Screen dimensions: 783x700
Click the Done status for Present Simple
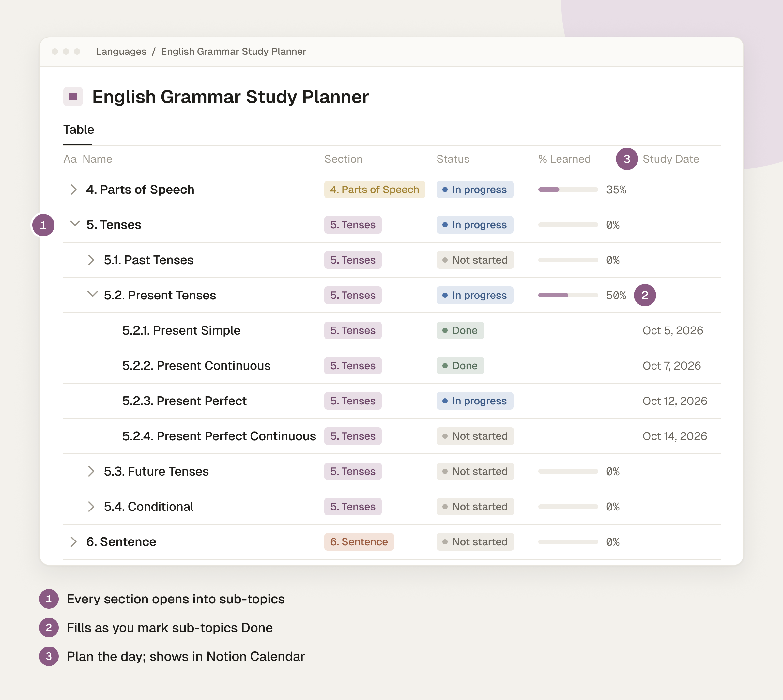pyautogui.click(x=460, y=330)
